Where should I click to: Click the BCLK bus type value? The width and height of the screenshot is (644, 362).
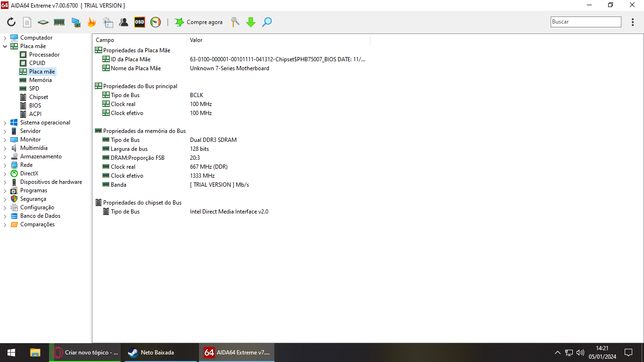coord(197,95)
